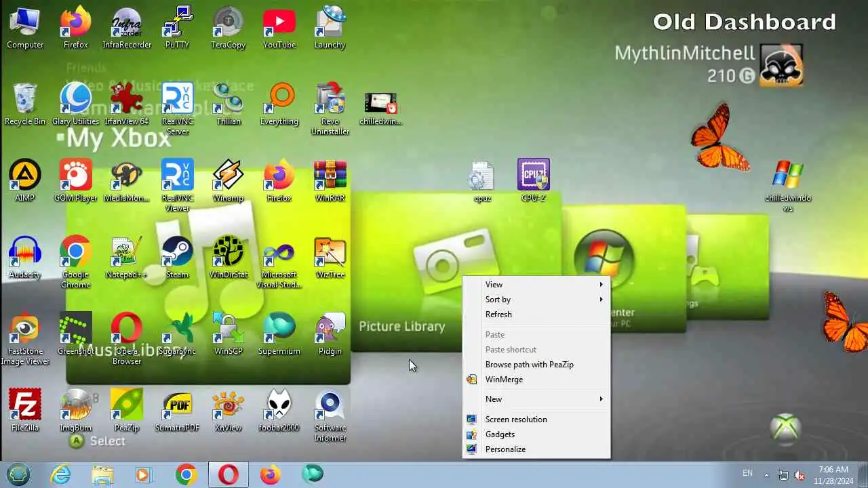This screenshot has width=868, height=488.
Task: Select the foobar2000 shortcut
Action: (279, 411)
